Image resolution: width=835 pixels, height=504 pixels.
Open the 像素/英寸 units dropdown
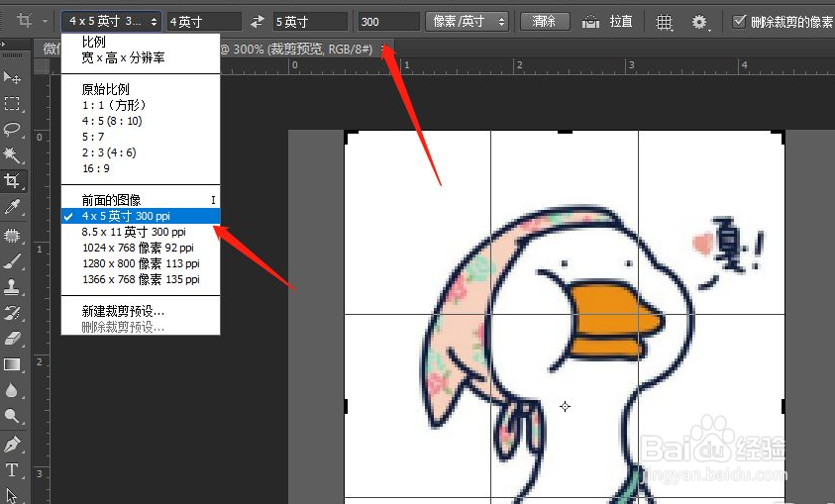(467, 21)
